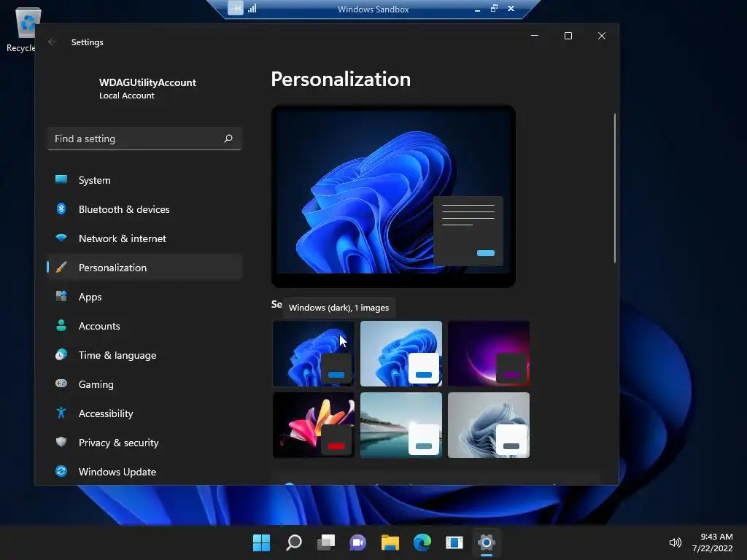Launch Chat from the taskbar
The height and width of the screenshot is (560, 747).
click(x=357, y=542)
